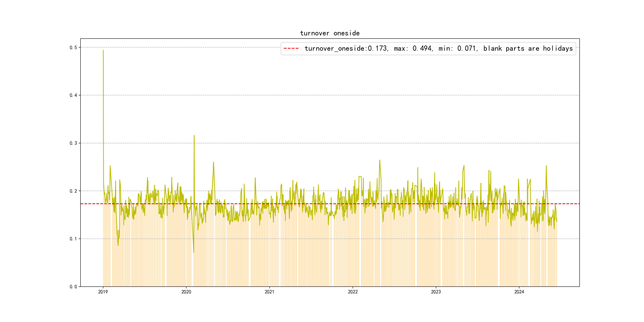Click the 0.1 y-axis tick label

point(73,239)
